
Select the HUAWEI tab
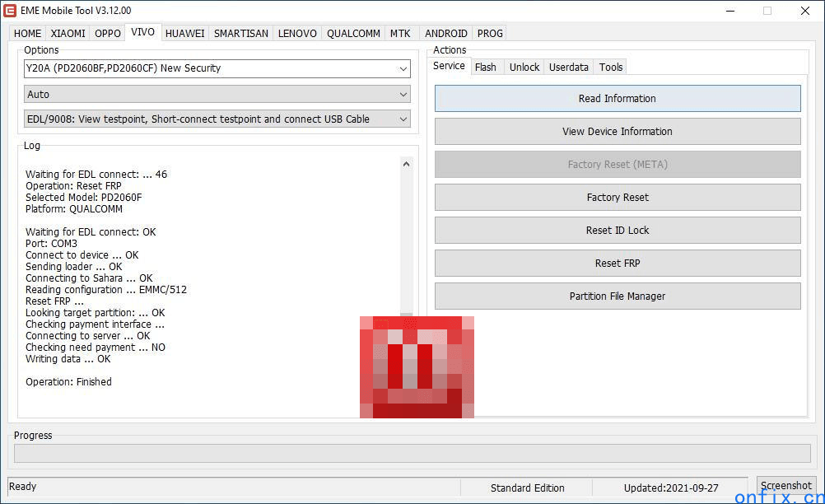coord(184,34)
